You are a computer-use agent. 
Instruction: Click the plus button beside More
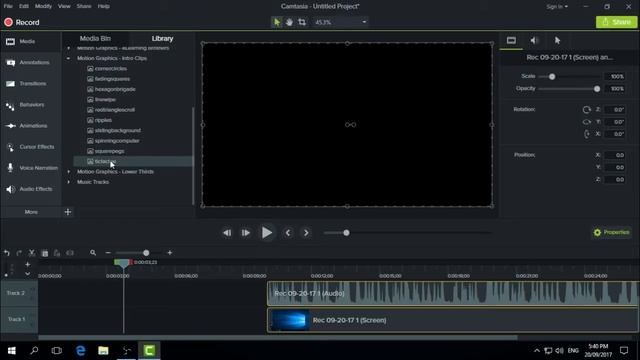[x=68, y=212]
